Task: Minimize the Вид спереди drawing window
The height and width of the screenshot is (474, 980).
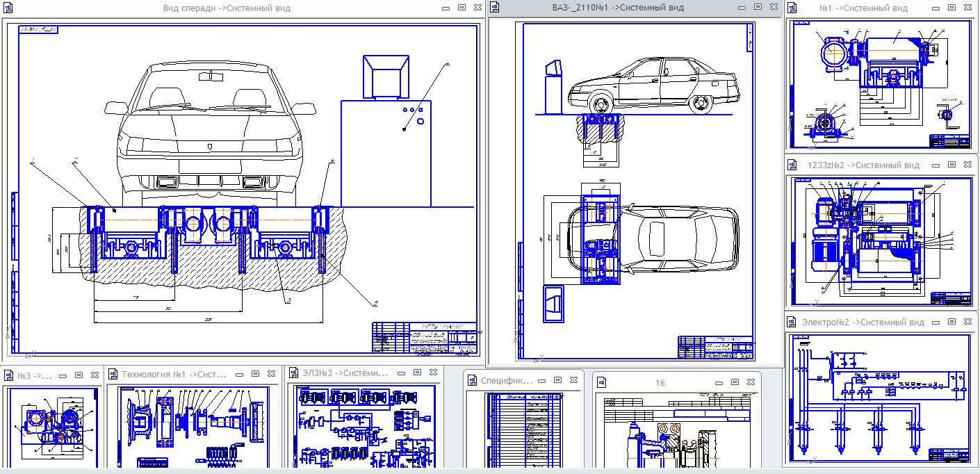Action: (446, 7)
